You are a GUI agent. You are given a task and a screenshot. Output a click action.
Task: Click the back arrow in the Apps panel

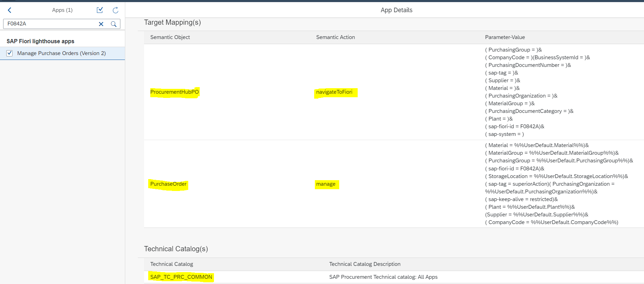[10, 10]
